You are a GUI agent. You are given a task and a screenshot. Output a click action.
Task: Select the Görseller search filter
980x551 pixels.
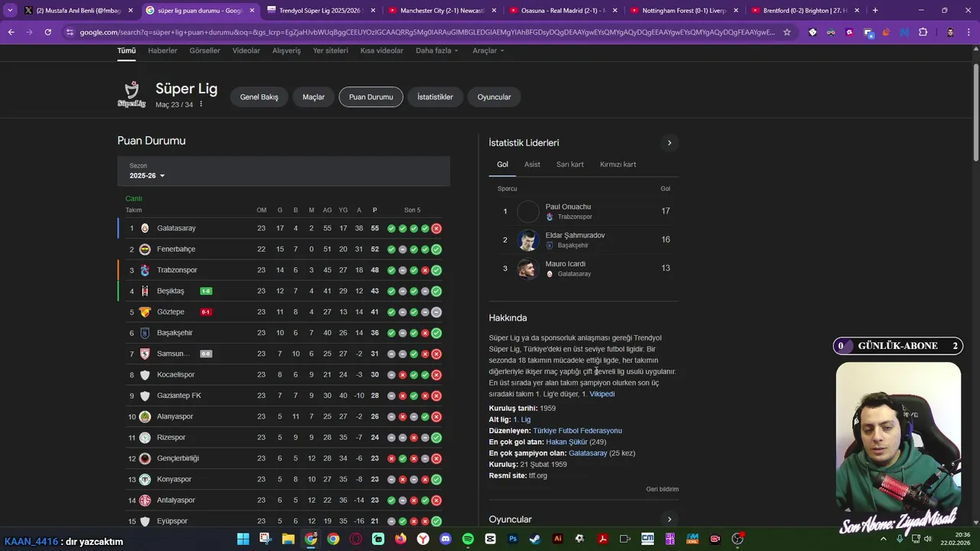[204, 51]
